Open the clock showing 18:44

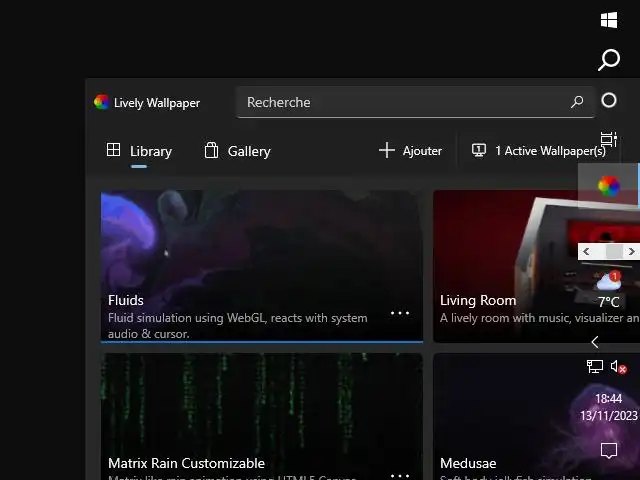coord(609,407)
